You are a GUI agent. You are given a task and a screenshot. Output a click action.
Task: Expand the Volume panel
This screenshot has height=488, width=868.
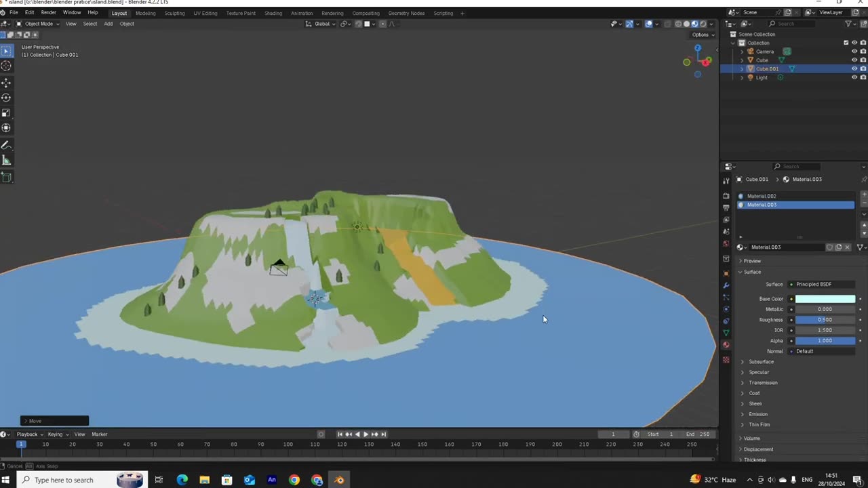pyautogui.click(x=751, y=439)
